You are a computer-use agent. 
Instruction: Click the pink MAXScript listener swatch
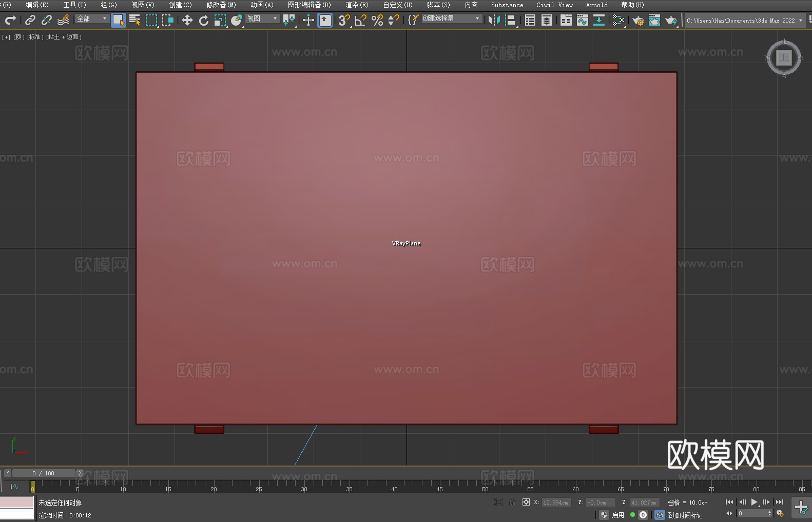click(17, 502)
